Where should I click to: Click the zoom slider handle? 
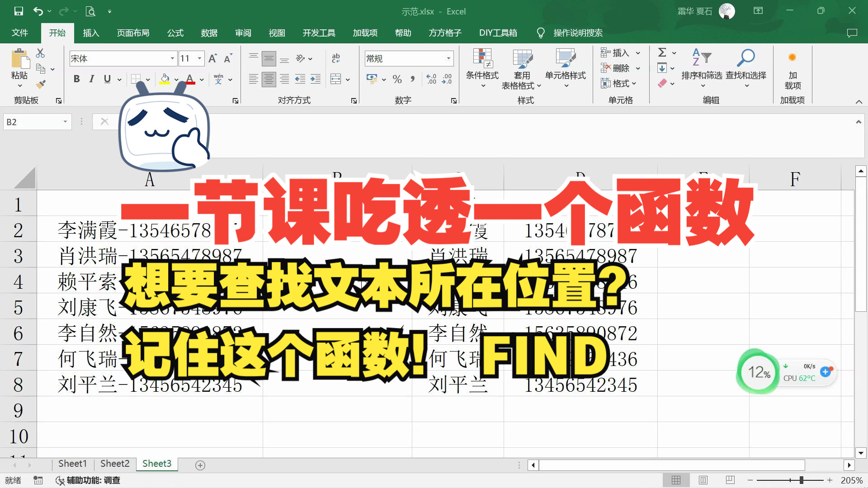pos(802,480)
